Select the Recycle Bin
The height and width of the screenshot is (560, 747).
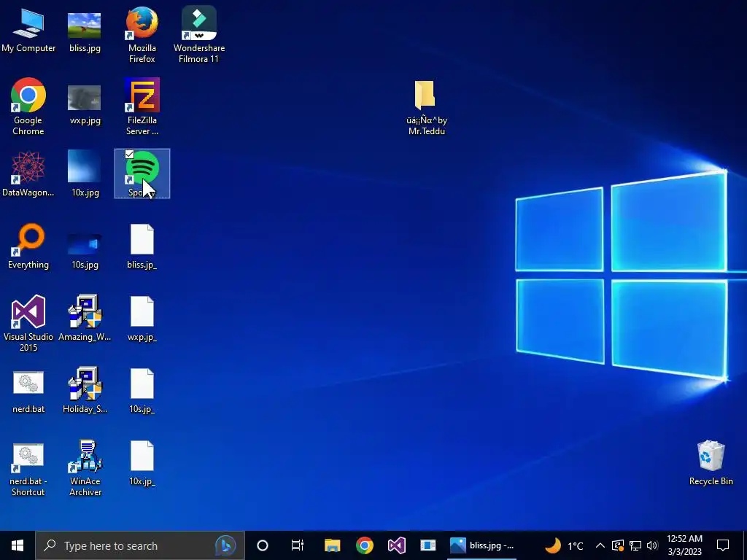point(711,463)
